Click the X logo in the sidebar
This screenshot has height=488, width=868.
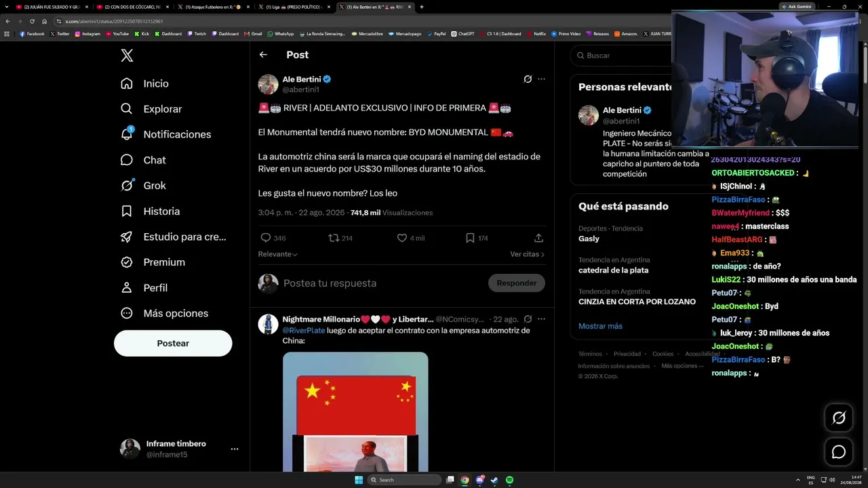coord(127,56)
